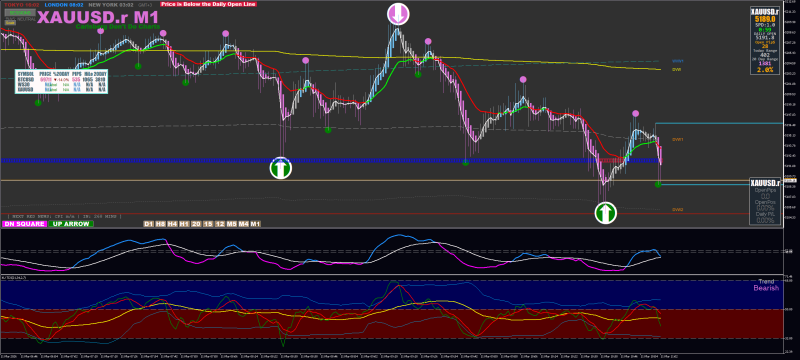Click the NEW YORK session clock
The image size is (800, 360).
coord(111,5)
